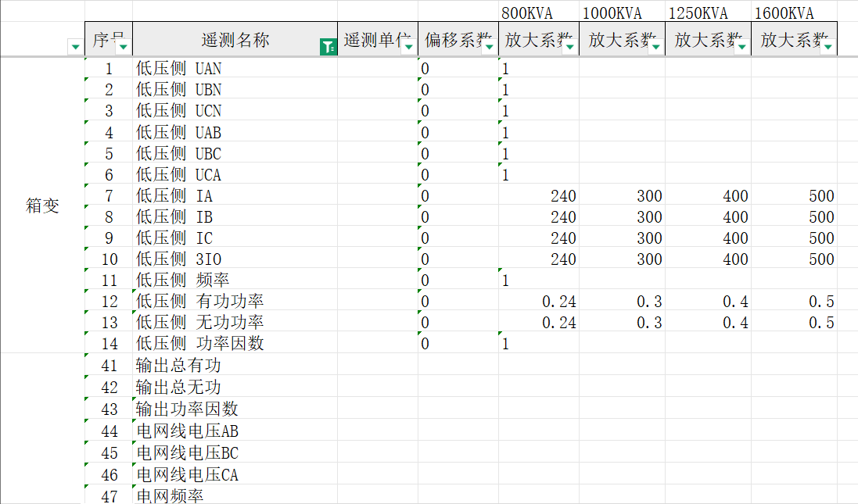Image resolution: width=858 pixels, height=504 pixels.
Task: Click the cell 低压侧 UAB
Action: [x=235, y=132]
